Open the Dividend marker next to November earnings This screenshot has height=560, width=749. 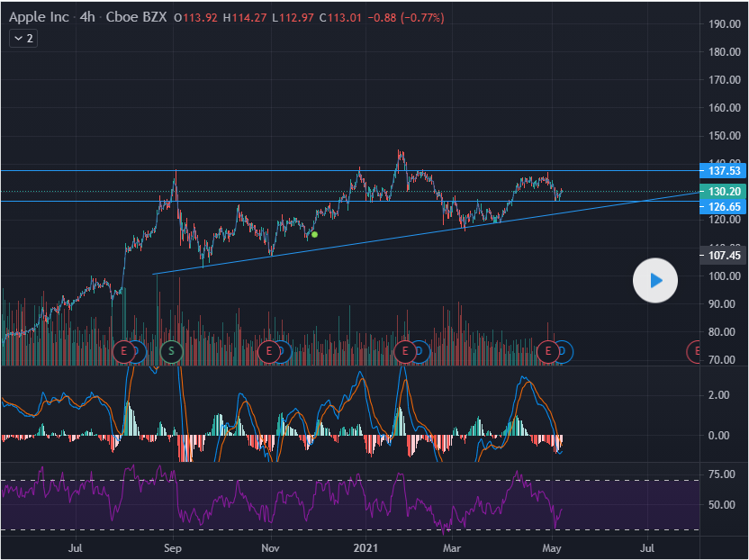pyautogui.click(x=283, y=350)
